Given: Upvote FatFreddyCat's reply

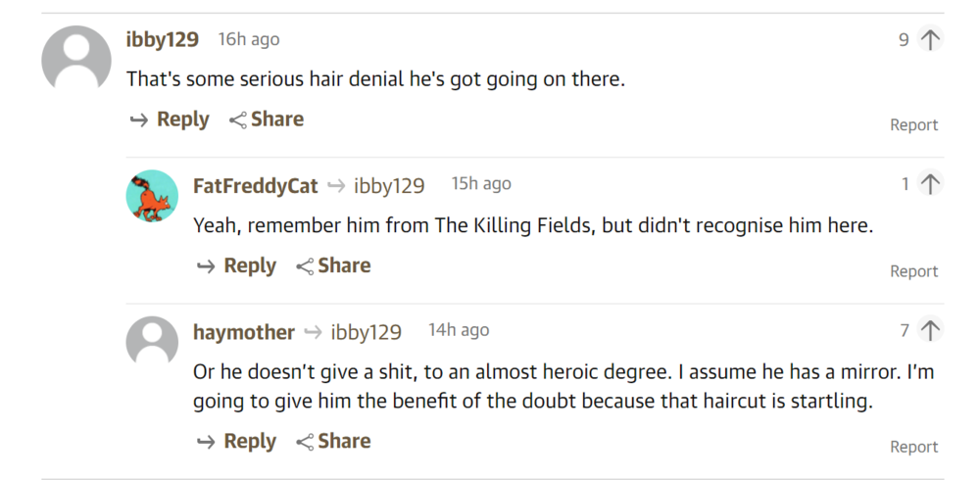Looking at the screenshot, I should click(930, 184).
